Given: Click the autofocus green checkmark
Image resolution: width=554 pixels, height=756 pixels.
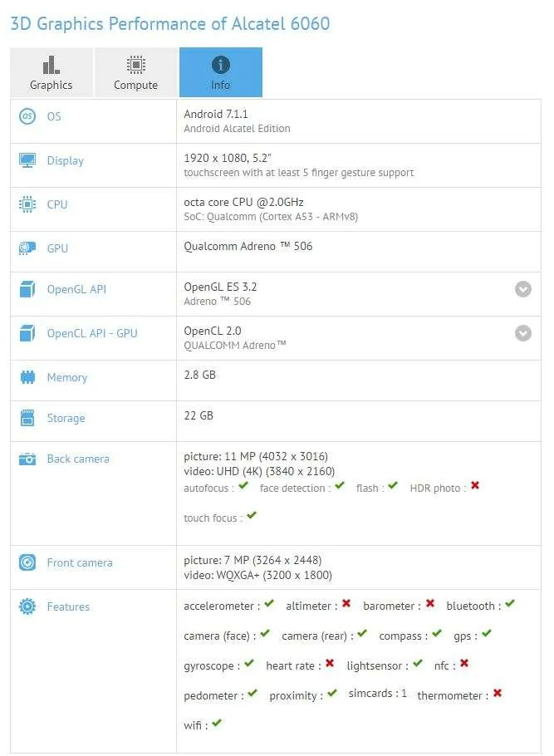Looking at the screenshot, I should [243, 485].
